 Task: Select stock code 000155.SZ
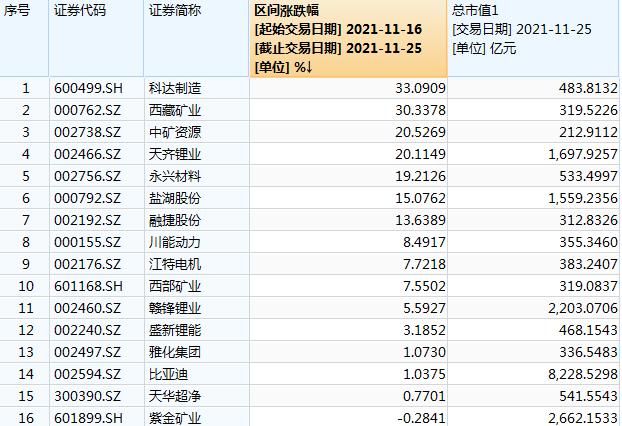(87, 242)
